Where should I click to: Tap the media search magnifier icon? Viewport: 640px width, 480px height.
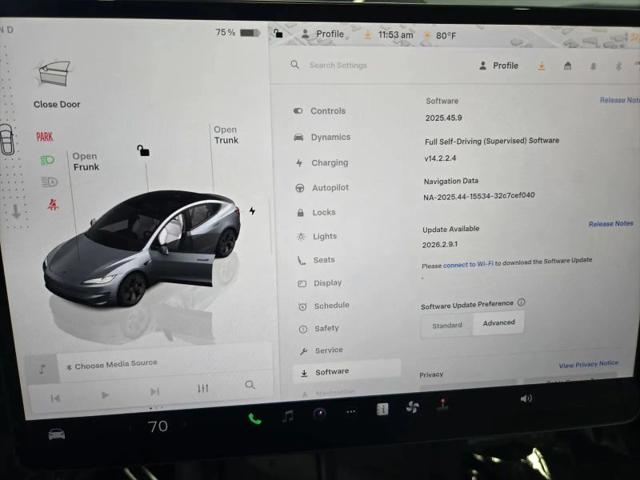pyautogui.click(x=250, y=384)
